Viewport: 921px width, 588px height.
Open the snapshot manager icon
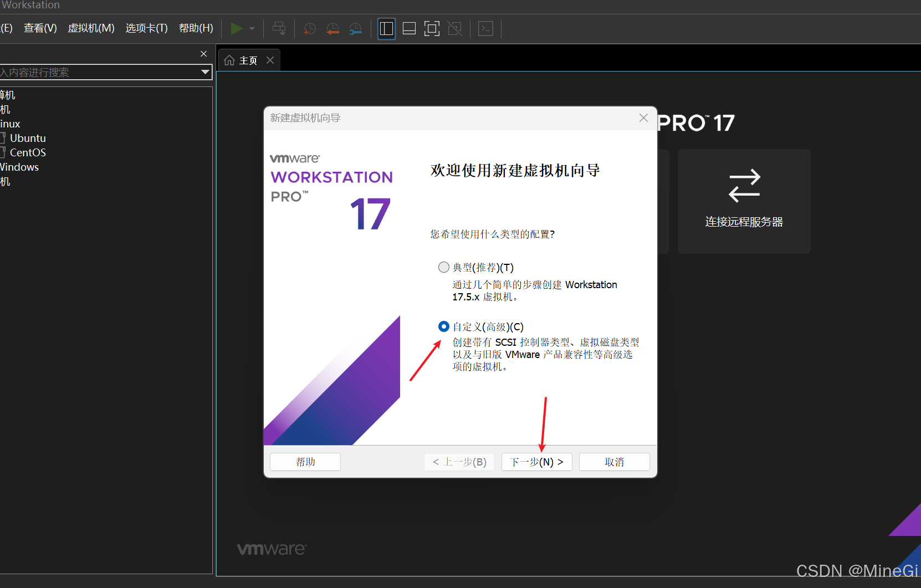click(x=355, y=29)
